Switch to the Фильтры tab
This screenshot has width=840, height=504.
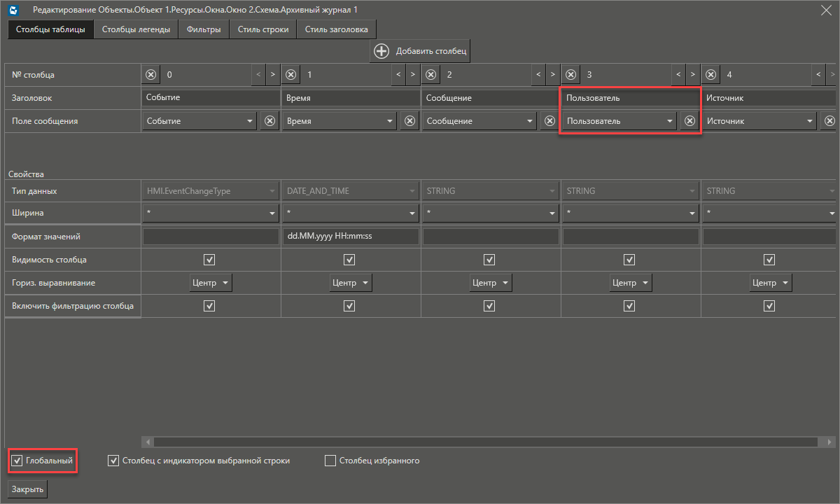(204, 29)
